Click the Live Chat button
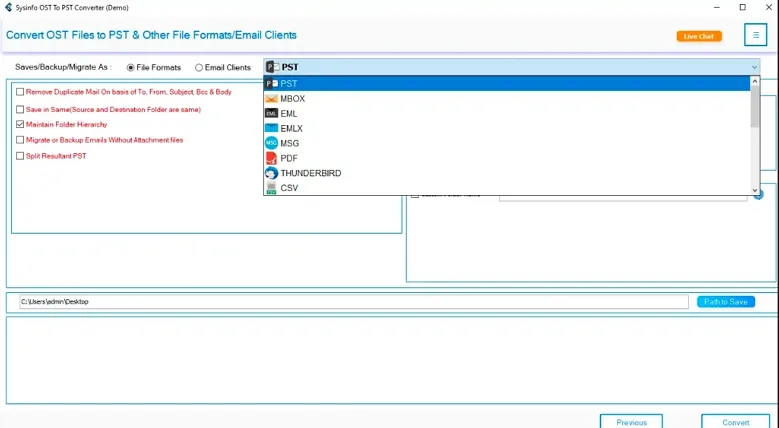 pos(699,36)
